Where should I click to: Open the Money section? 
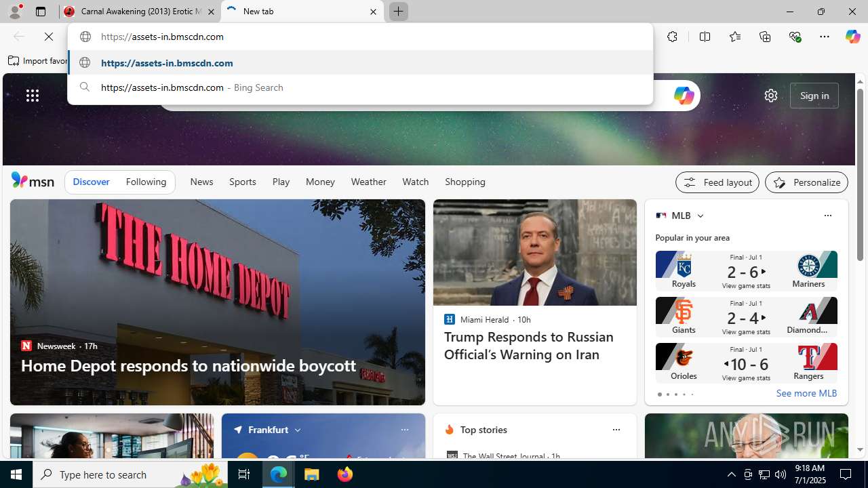320,182
